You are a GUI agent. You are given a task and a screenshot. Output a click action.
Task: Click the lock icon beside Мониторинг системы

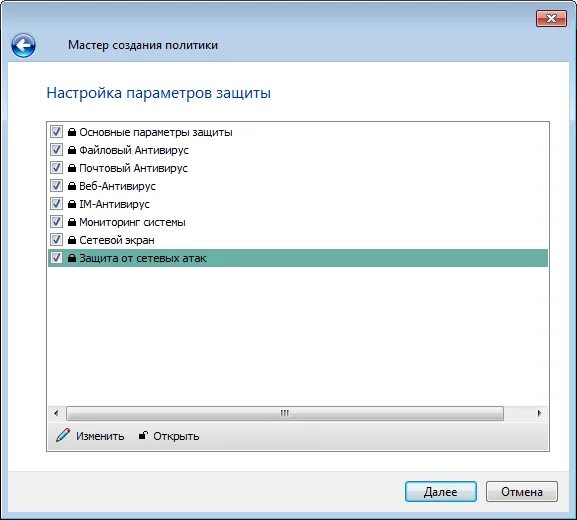click(x=72, y=222)
